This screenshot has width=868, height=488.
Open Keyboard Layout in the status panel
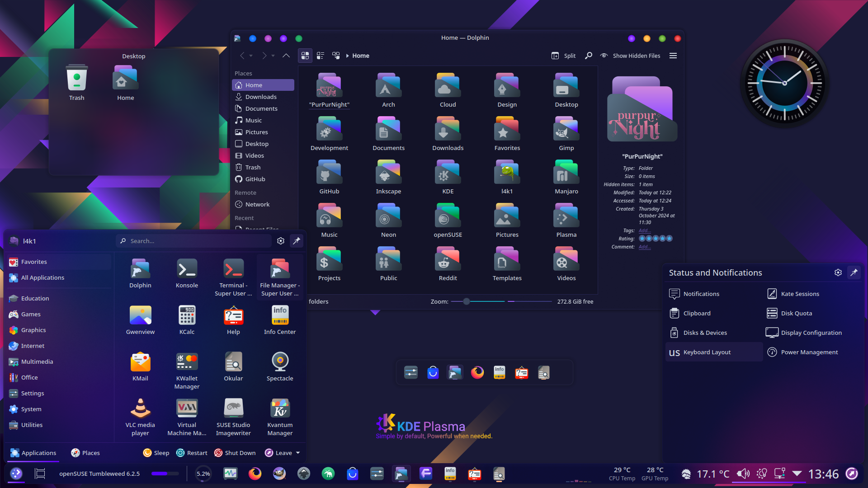click(714, 352)
